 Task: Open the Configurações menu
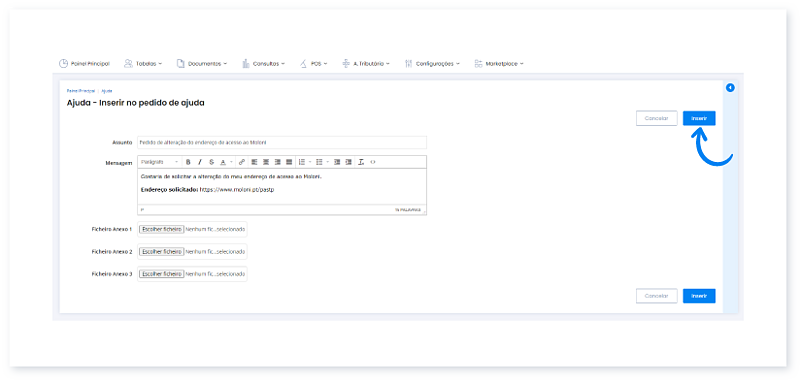pyautogui.click(x=432, y=64)
